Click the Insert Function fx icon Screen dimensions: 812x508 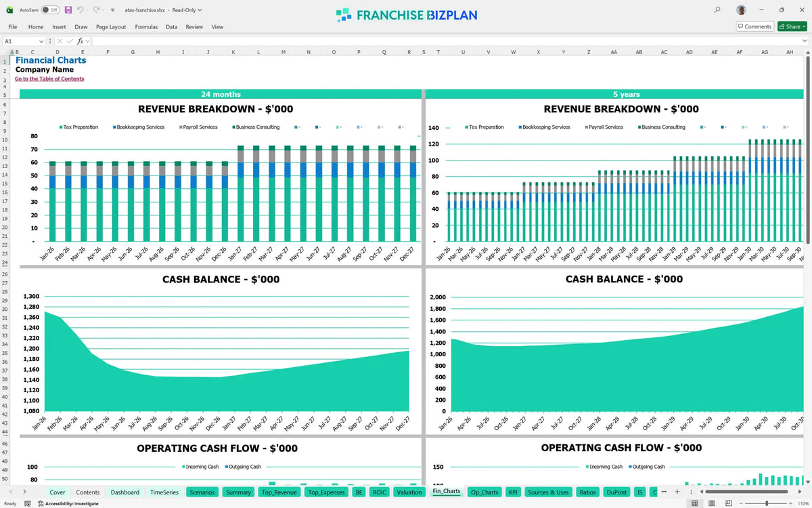pyautogui.click(x=80, y=41)
